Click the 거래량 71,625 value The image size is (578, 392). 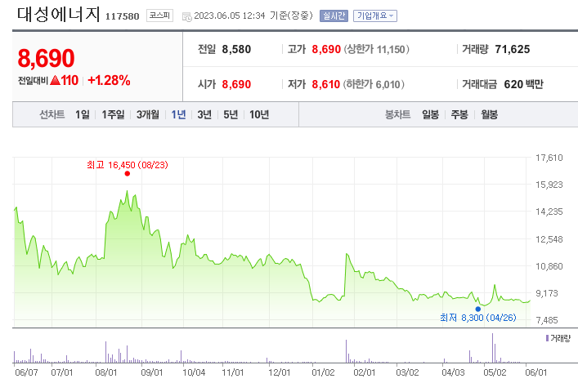[513, 49]
